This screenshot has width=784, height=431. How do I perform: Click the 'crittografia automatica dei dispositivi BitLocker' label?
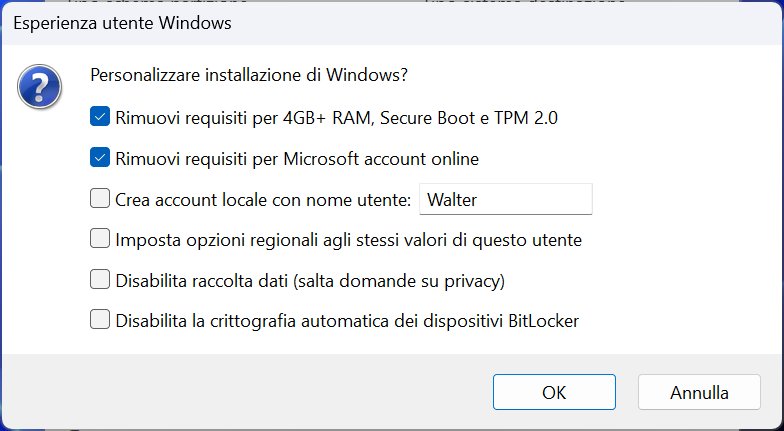point(394,320)
